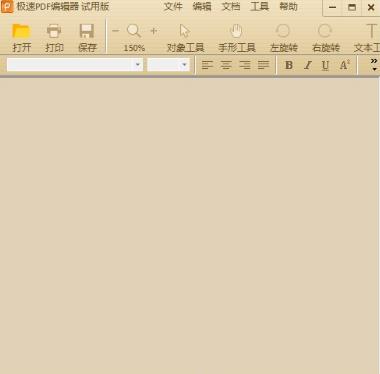Open a file with the 打开 folder icon
This screenshot has height=374, width=380.
pyautogui.click(x=21, y=31)
